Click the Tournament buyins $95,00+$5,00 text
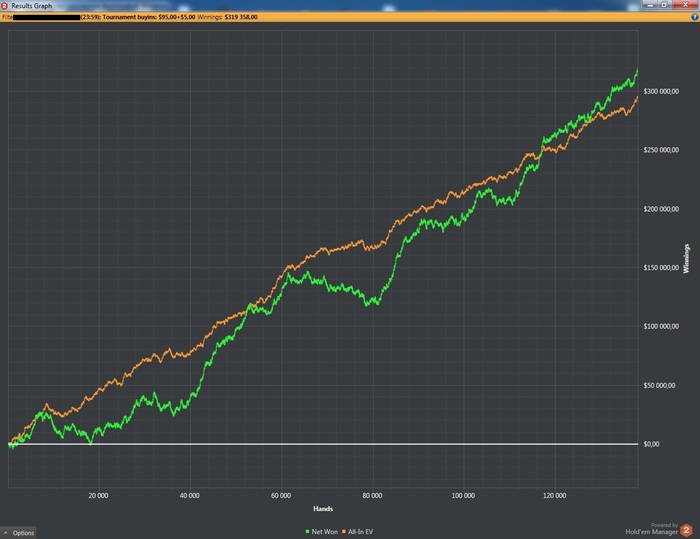Image resolution: width=700 pixels, height=539 pixels. pos(149,17)
